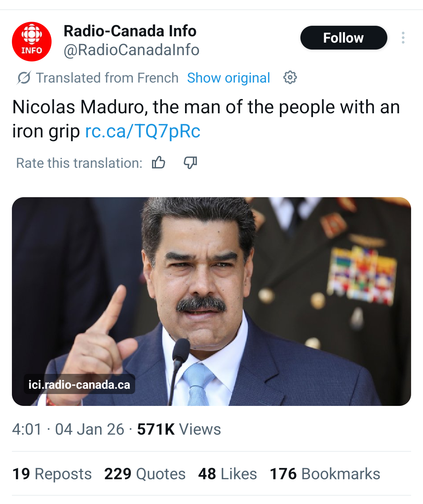View the 48 Likes list

pos(227,474)
